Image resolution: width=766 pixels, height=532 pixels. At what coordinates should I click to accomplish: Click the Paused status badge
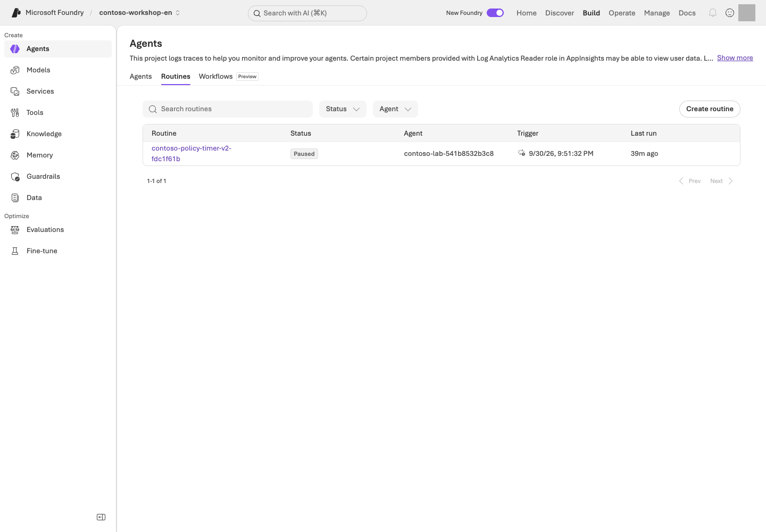(304, 154)
